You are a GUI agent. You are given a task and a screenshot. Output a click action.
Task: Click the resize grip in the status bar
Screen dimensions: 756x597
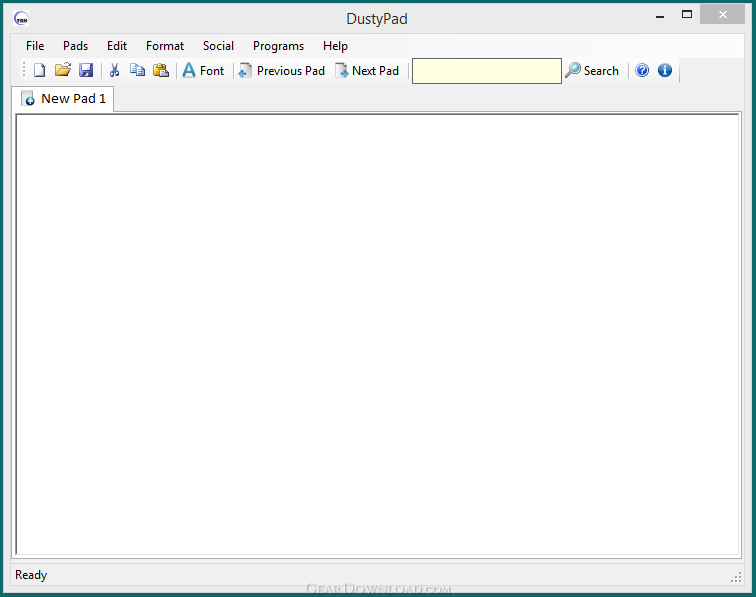coord(736,577)
